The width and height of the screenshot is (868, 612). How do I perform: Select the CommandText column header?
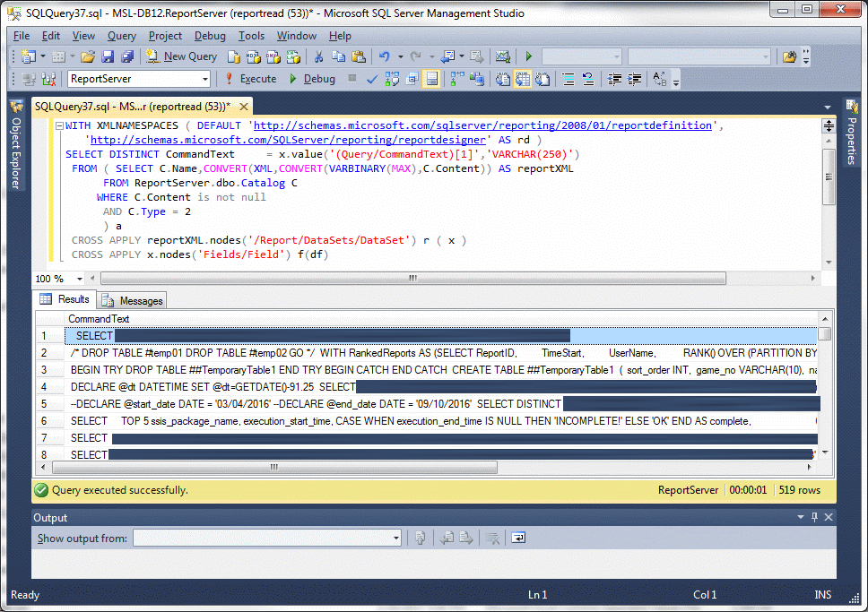(99, 319)
